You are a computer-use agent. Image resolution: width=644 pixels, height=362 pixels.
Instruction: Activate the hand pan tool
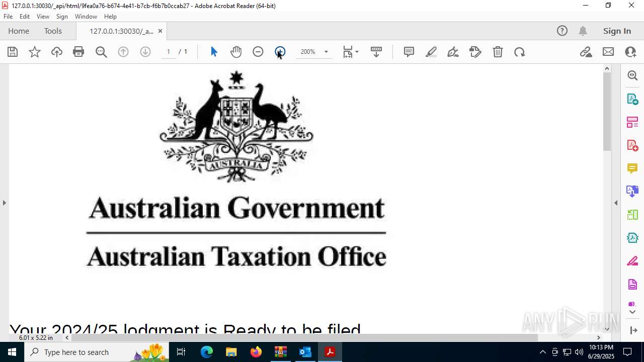click(236, 52)
